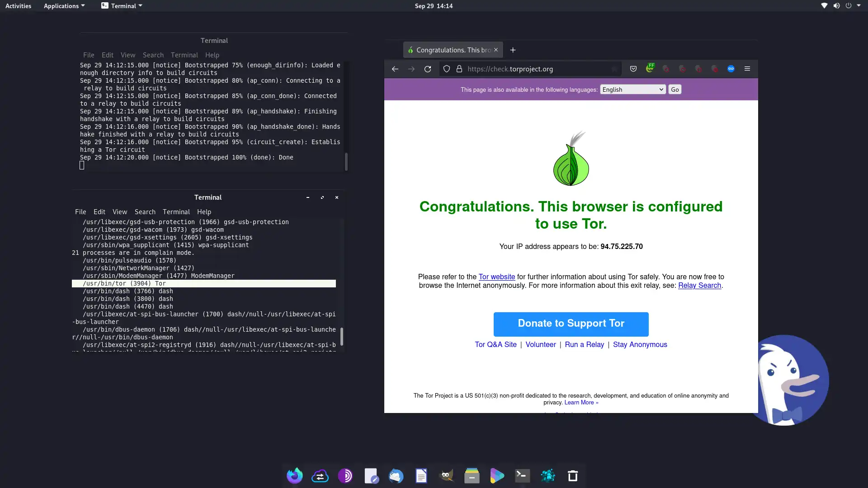868x488 pixels.
Task: Click the Activities menu in top bar
Action: pos(18,5)
